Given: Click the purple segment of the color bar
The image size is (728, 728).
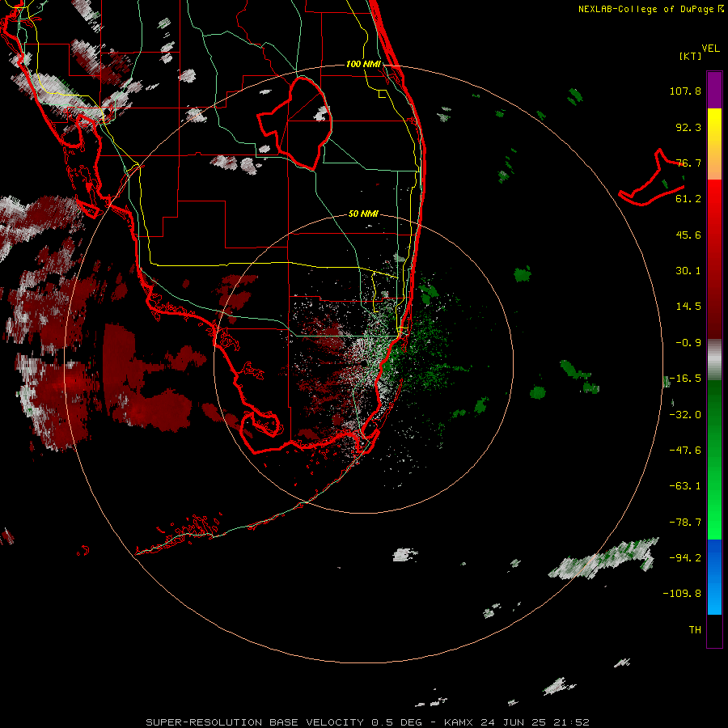Looking at the screenshot, I should pyautogui.click(x=714, y=90).
